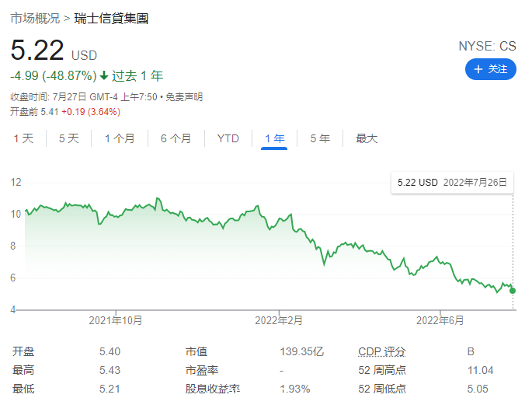Click the 5.22 USD chart tooltip

click(x=452, y=183)
